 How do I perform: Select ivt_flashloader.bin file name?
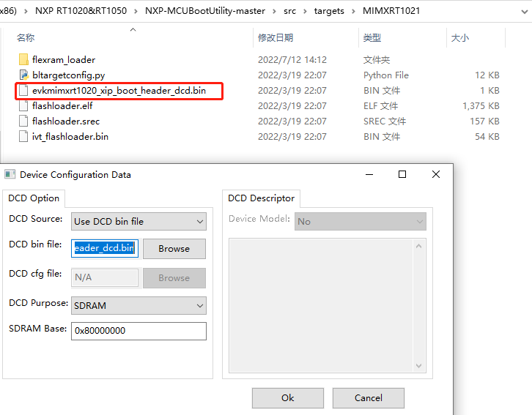point(70,137)
